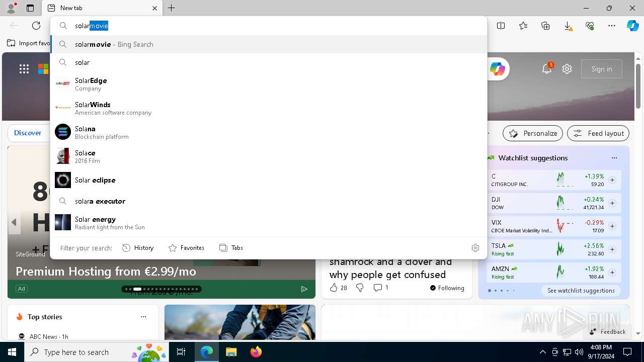Add VIX to watchlist
Screen dimensions: 644x362
coord(612,226)
